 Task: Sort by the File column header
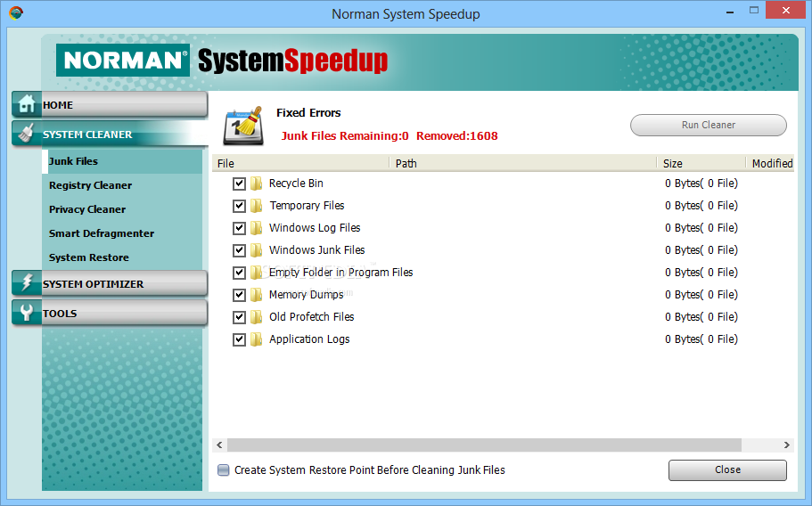(x=300, y=164)
